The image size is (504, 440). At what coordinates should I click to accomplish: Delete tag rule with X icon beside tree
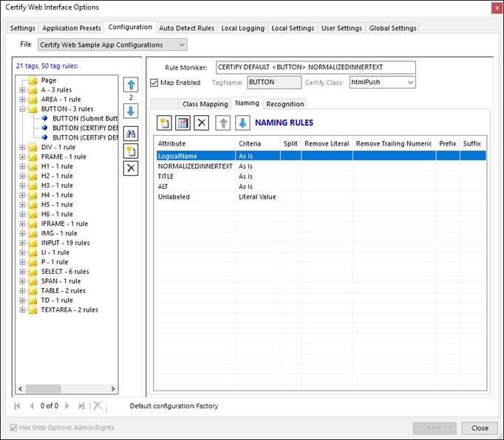point(131,168)
